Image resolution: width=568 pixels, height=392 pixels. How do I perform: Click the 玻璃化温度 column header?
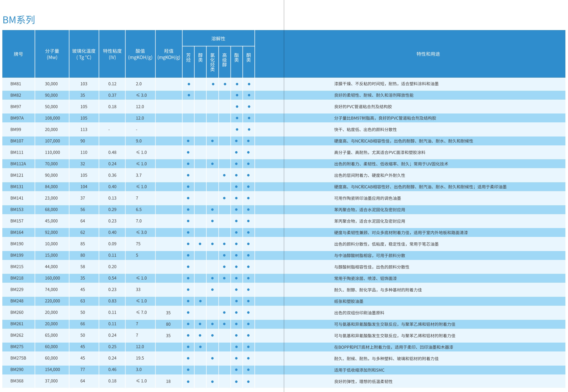(84, 54)
